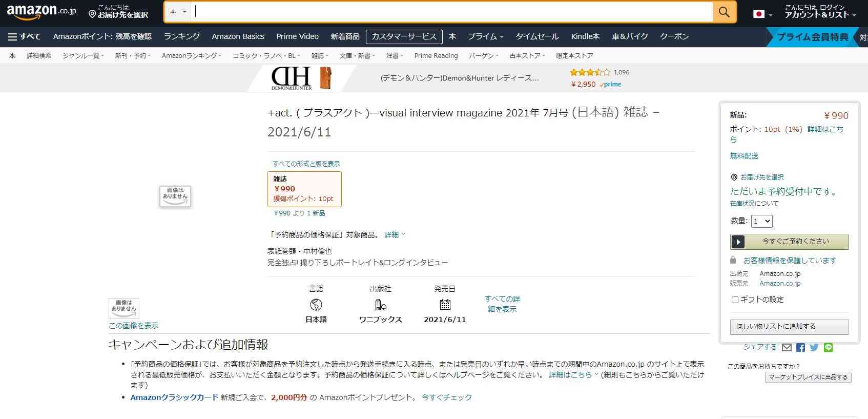Click the search magnifier button
This screenshot has height=419, width=868.
724,12
